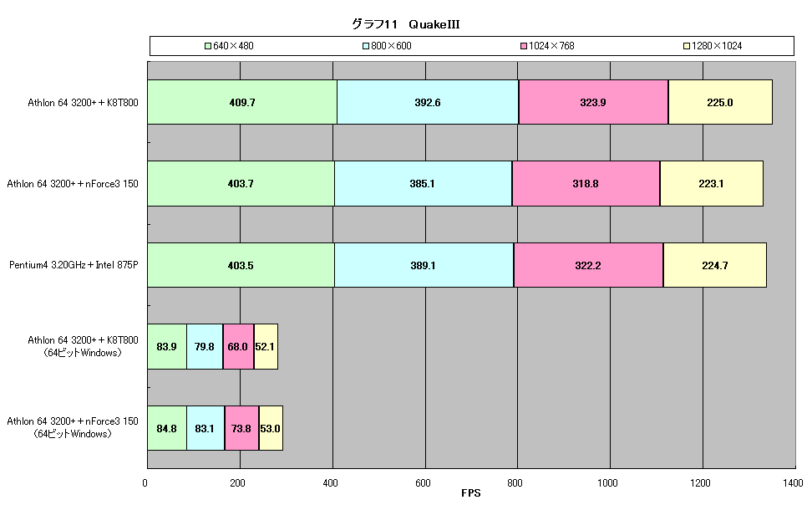
Task: Click the 1400 axis tick label
Action: [x=793, y=483]
